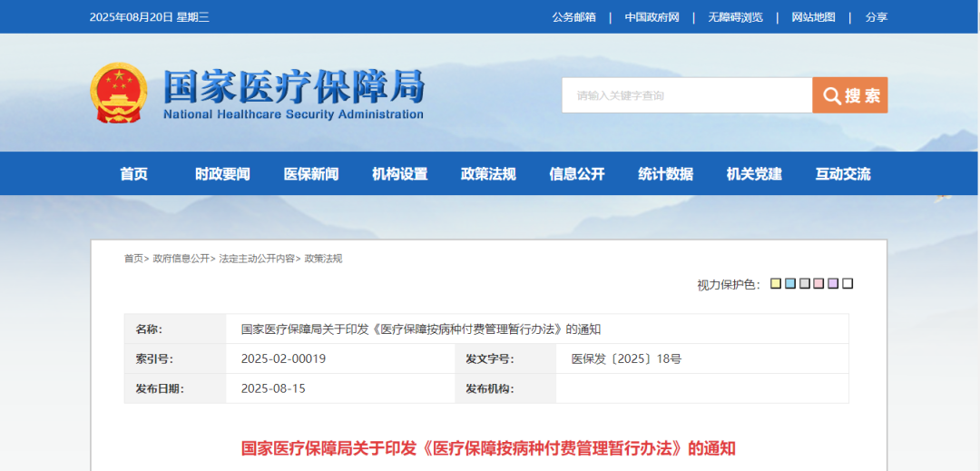Click the 名称 label cell

point(176,329)
